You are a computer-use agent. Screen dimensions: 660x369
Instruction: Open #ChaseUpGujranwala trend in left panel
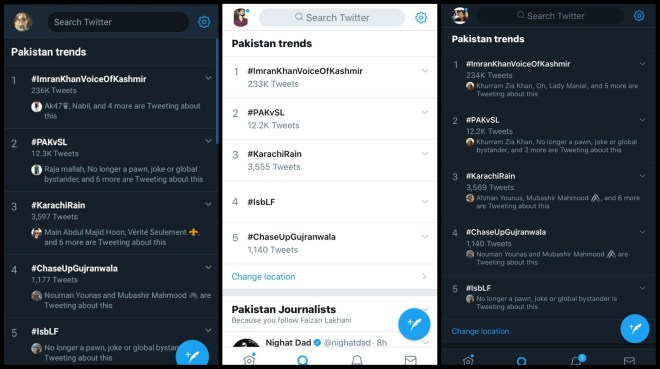(75, 268)
